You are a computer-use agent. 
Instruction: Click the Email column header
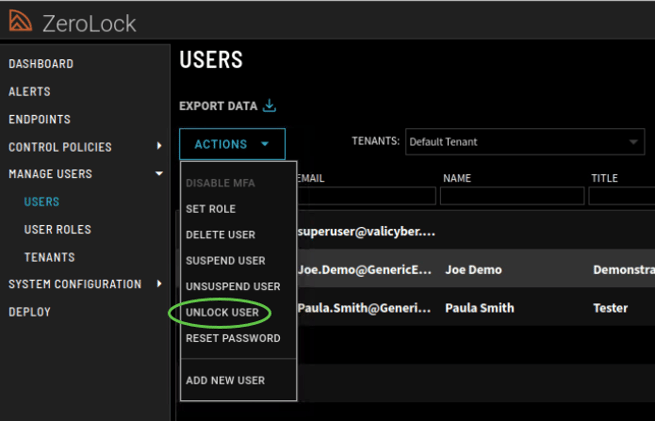310,178
